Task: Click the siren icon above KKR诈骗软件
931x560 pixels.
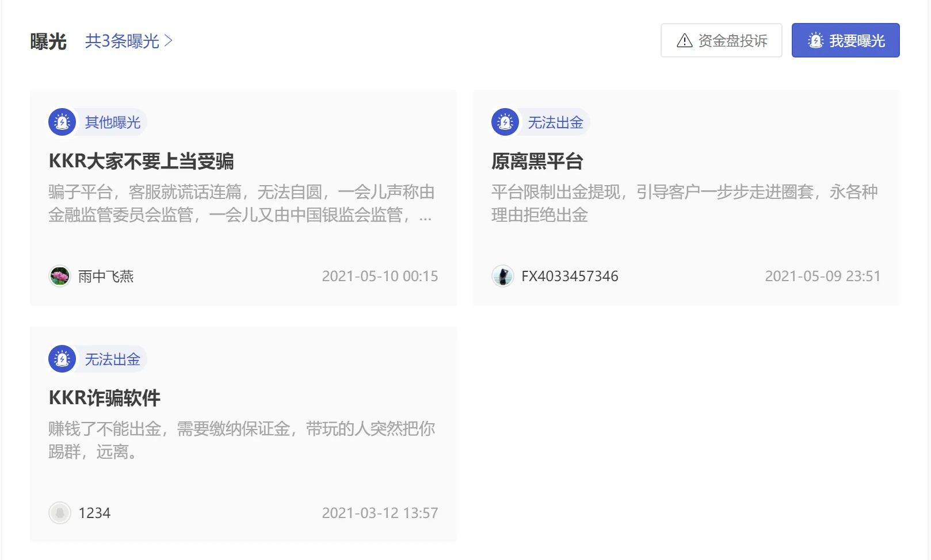Action: (62, 359)
